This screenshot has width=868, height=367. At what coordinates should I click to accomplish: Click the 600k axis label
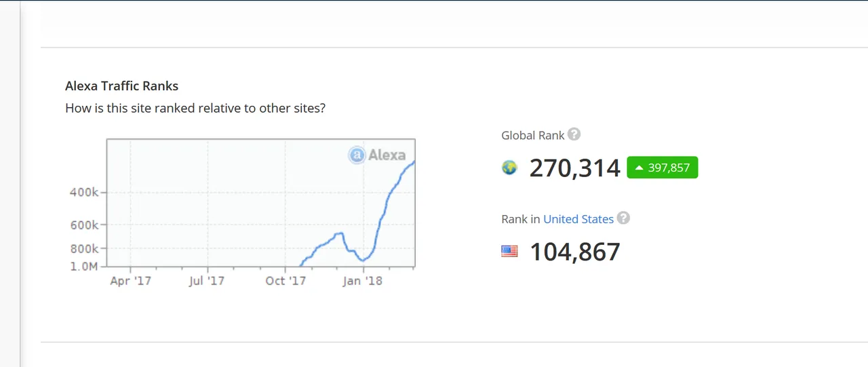coord(84,225)
